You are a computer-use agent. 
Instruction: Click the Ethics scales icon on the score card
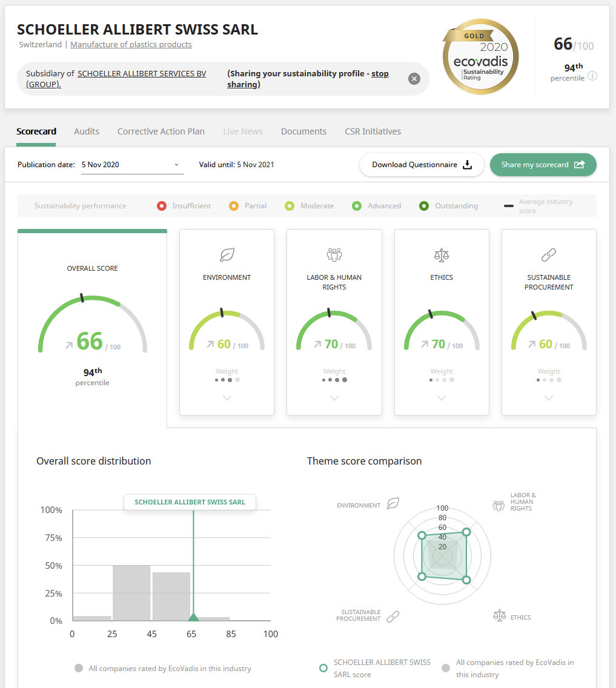coord(442,254)
